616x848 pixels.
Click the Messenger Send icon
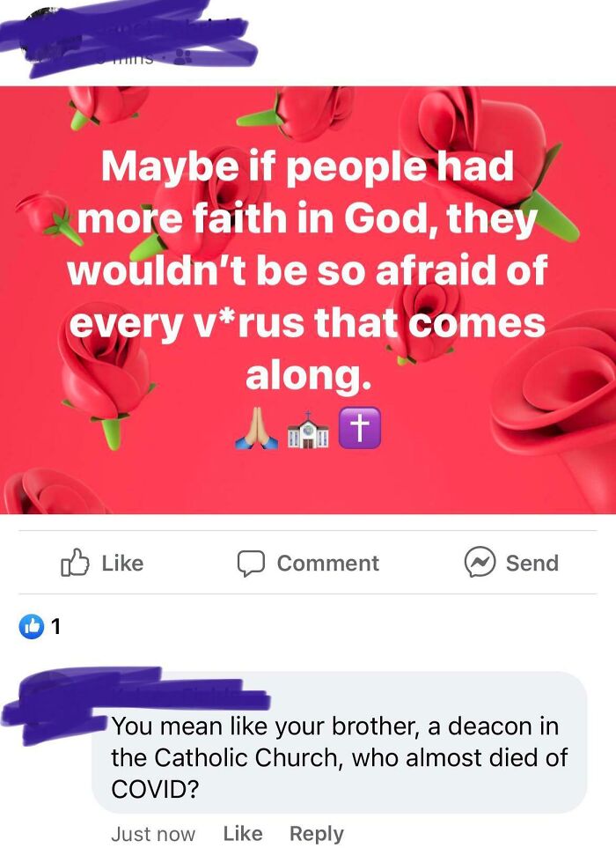click(x=480, y=563)
